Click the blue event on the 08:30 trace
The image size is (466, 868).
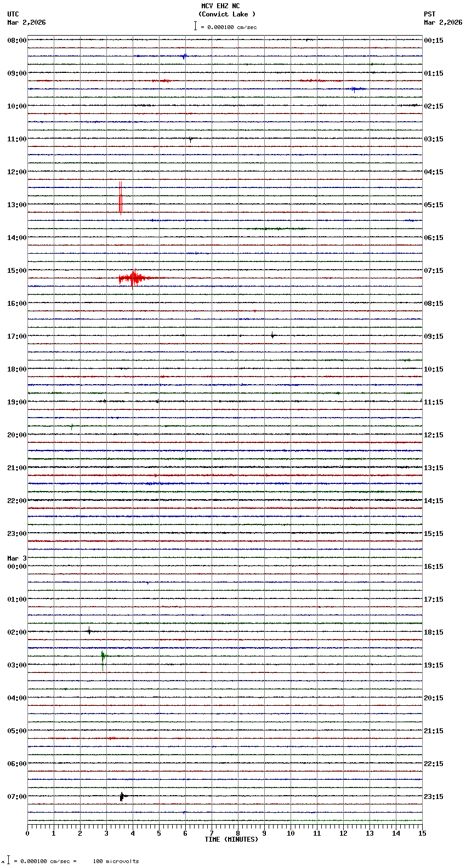point(184,56)
